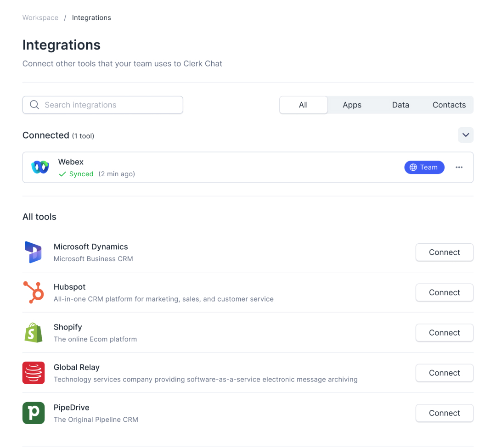Click 'All-in-one CRM platform' description

(x=163, y=299)
